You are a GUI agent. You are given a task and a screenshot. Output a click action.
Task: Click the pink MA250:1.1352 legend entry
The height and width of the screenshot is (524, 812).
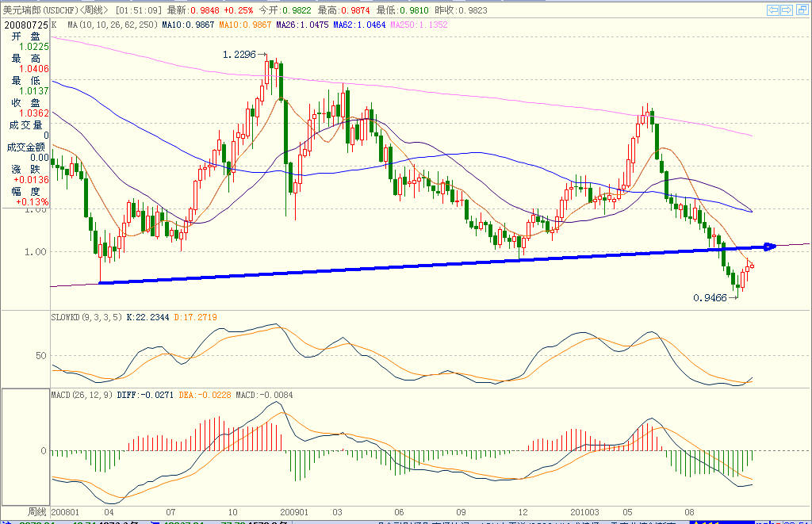pos(419,25)
